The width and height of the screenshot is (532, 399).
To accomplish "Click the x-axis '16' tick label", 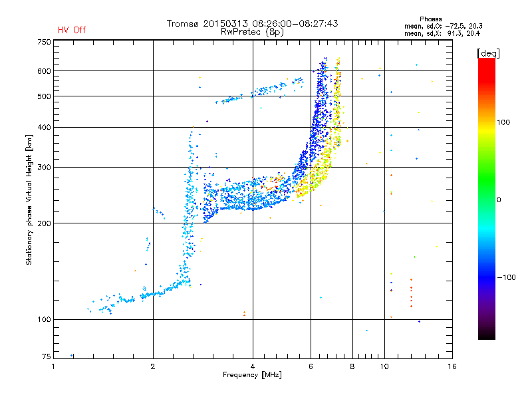I will (x=452, y=366).
